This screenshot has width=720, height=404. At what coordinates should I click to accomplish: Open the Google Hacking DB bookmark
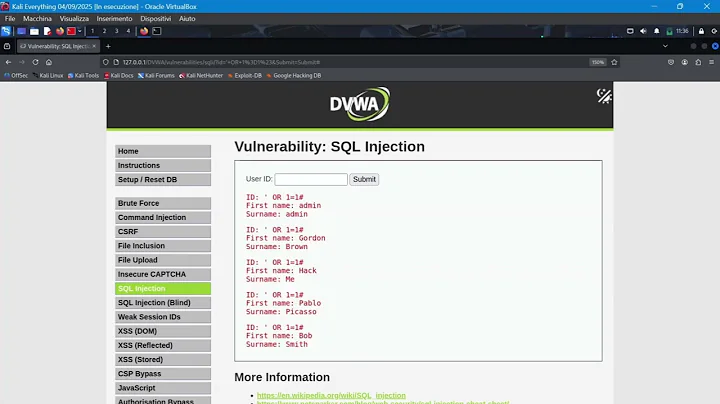pos(294,76)
